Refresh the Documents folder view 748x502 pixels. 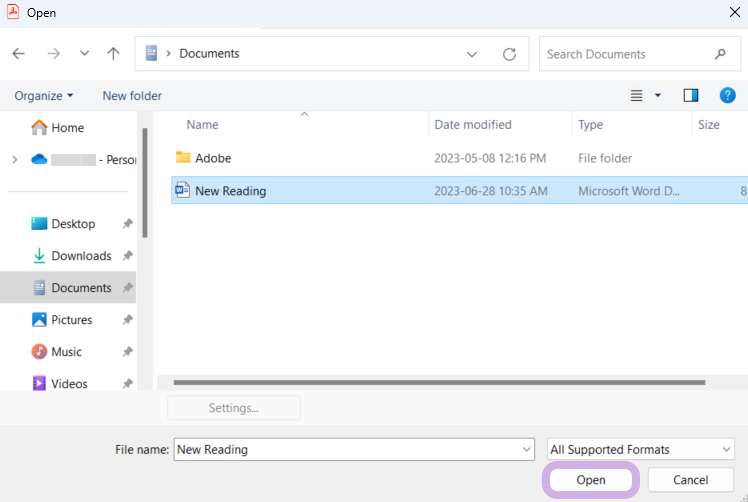[509, 54]
